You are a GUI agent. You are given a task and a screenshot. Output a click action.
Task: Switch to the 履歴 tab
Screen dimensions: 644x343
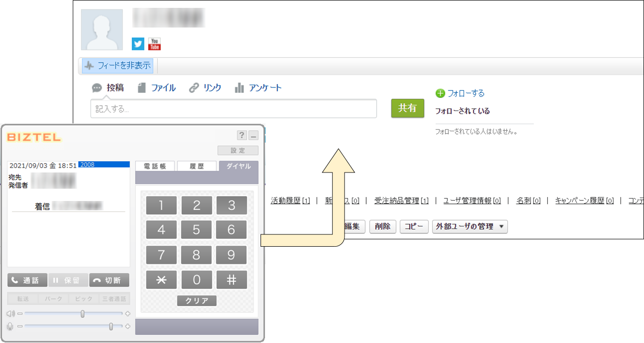[197, 166]
